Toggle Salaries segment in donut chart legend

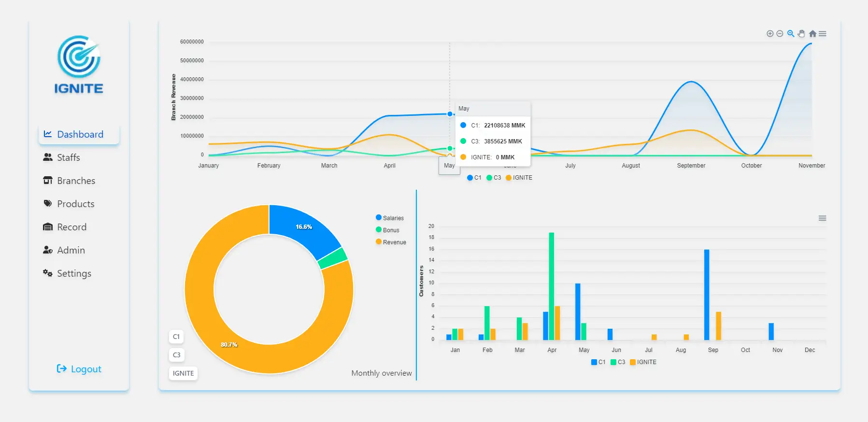point(390,218)
